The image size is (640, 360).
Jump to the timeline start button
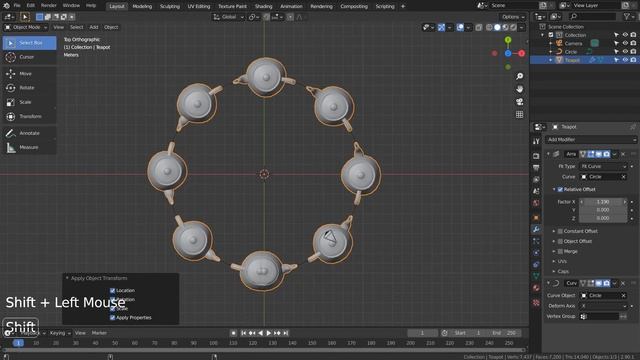pos(244,333)
